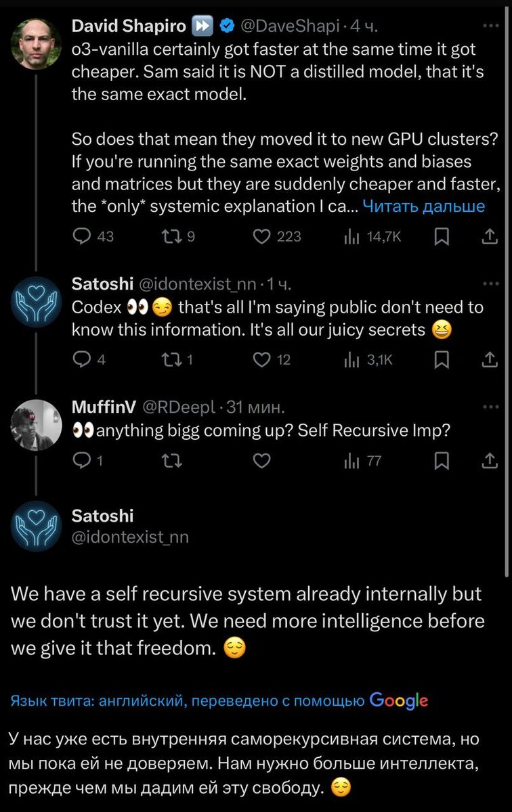512x812 pixels.
Task: Open more options on David Shapiro's tweet
Action: [490, 26]
